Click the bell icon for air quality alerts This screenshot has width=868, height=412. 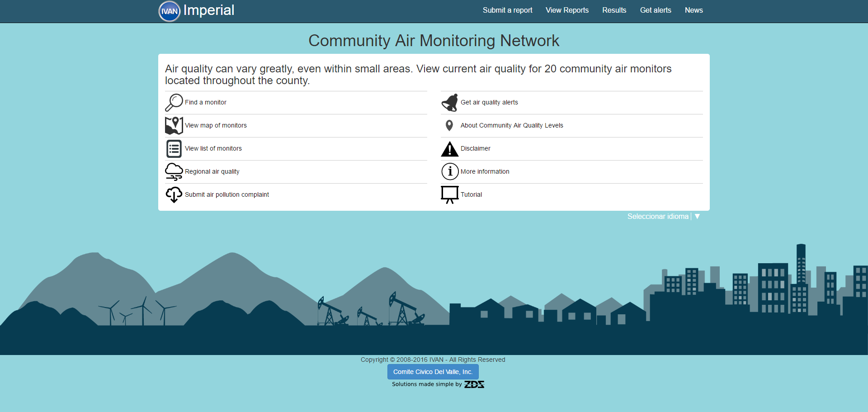click(x=450, y=103)
